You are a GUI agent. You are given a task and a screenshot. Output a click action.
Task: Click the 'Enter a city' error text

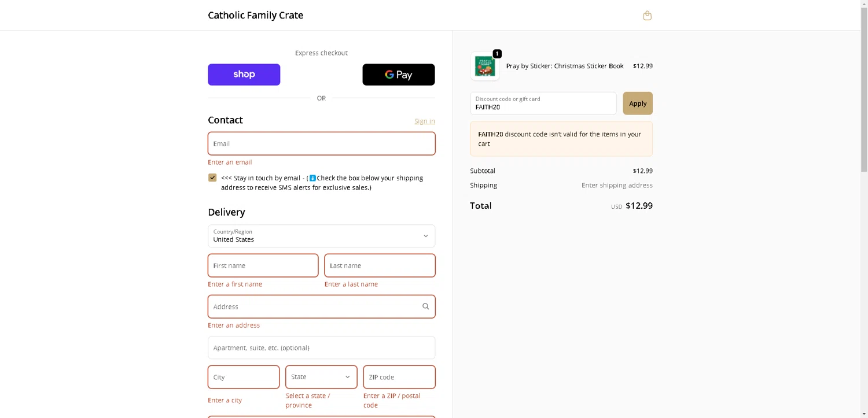tap(225, 400)
